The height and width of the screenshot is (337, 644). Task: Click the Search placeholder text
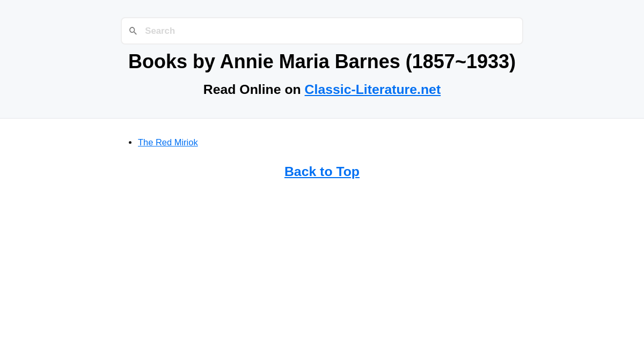pyautogui.click(x=160, y=31)
